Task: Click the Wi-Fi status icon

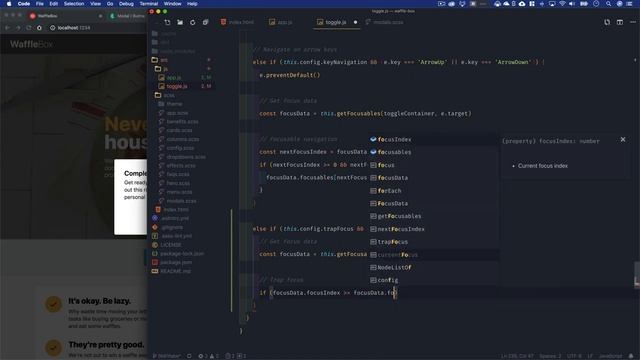Action: pos(562,4)
